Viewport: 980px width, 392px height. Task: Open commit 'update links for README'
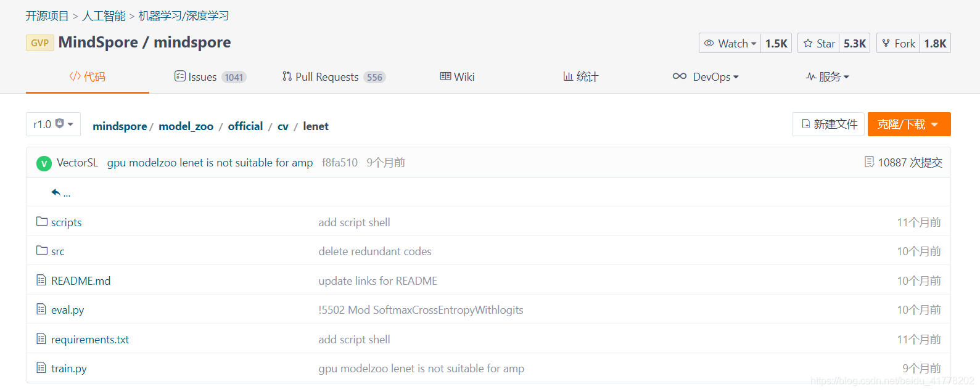378,280
